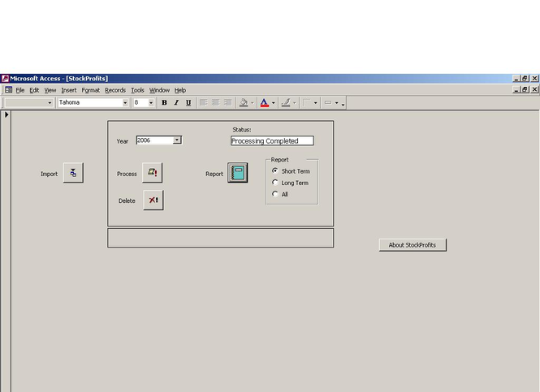Open the Insert menu
The image size is (540, 392).
(x=69, y=90)
